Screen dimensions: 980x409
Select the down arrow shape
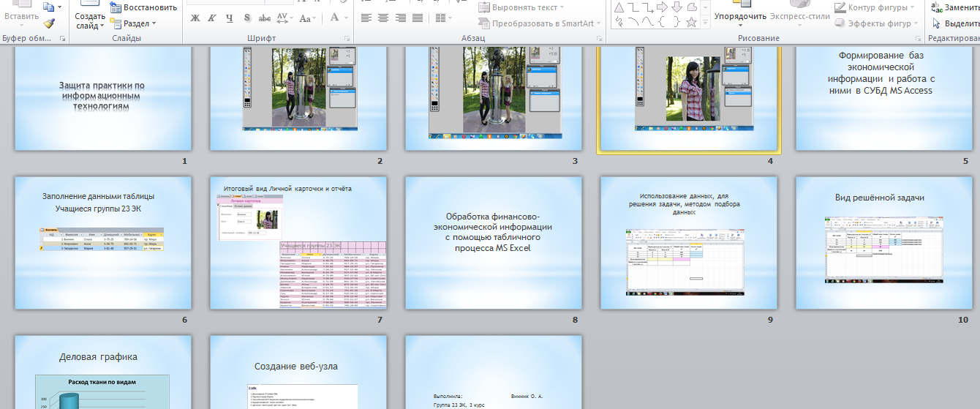pos(677,7)
